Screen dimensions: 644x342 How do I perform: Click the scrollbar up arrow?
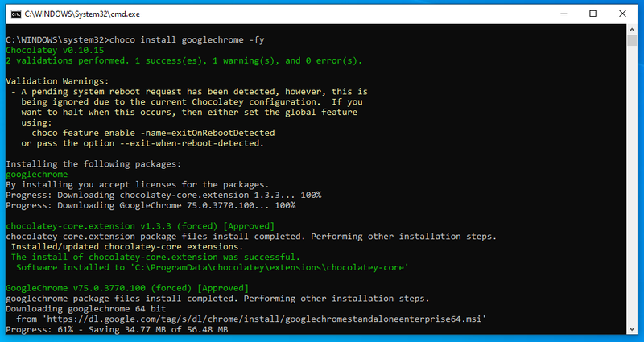pos(633,30)
